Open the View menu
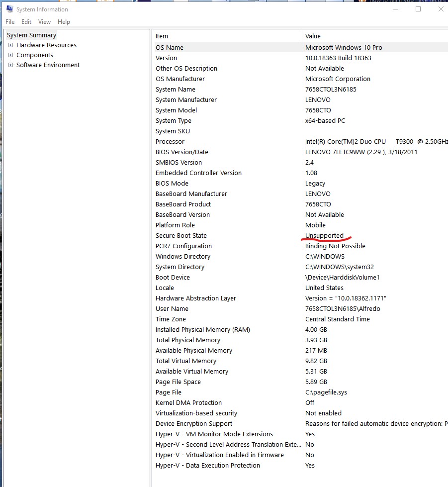Screen dimensions: 448x487 44,22
